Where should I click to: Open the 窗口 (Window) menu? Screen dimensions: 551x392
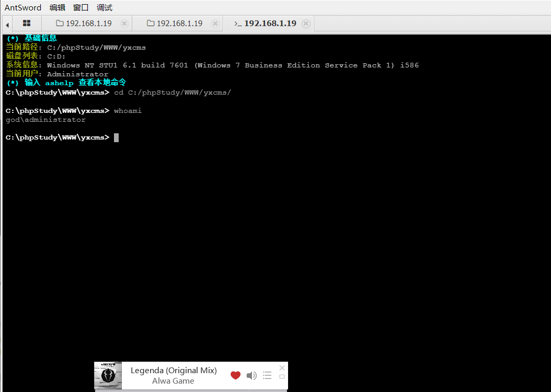(x=81, y=7)
